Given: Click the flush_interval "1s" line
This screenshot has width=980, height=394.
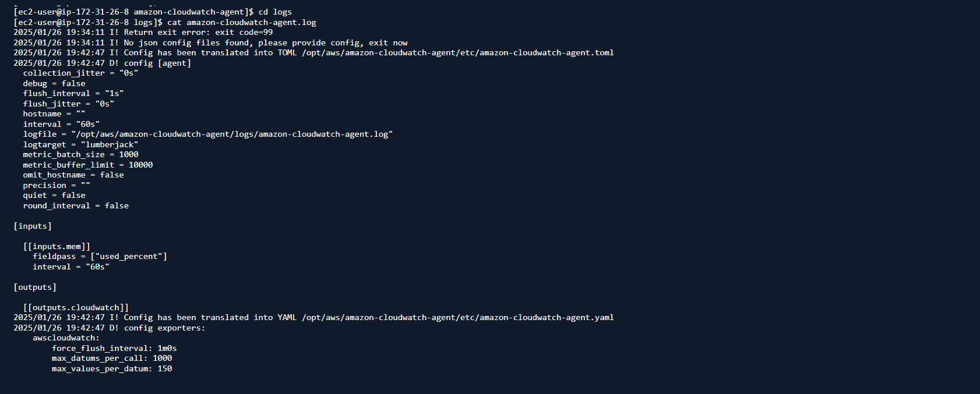Looking at the screenshot, I should (73, 94).
